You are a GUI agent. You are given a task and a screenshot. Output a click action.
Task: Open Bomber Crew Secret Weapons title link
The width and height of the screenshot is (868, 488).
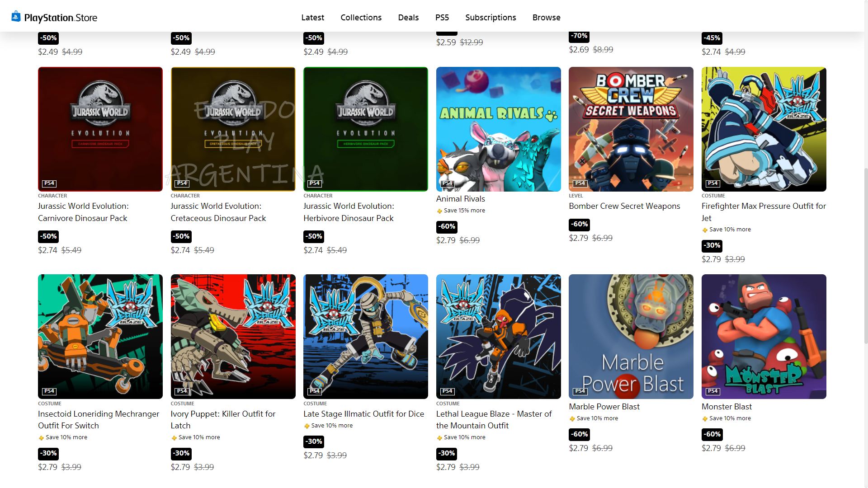pyautogui.click(x=624, y=206)
